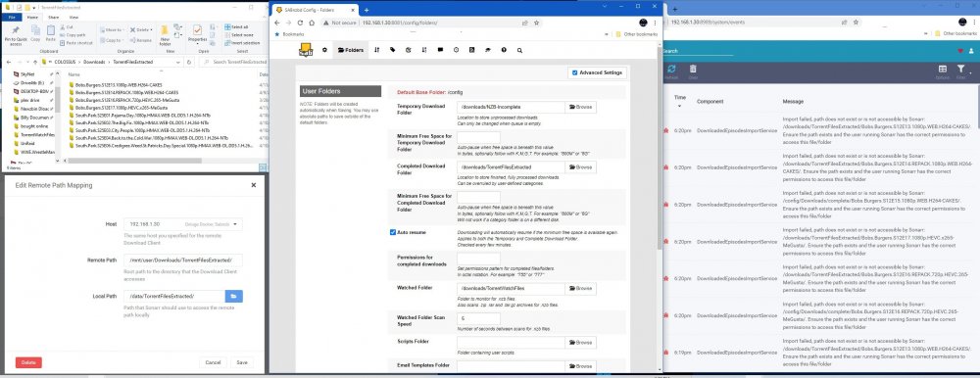Click Remote Path input field
Viewport: 980px width, 378px height.
[x=182, y=260]
